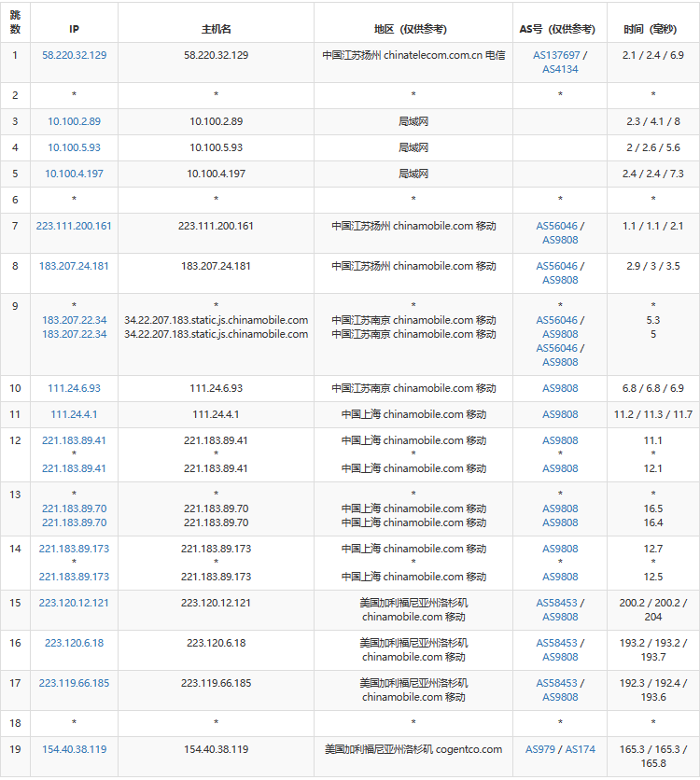Open the AS137697 link
700x780 pixels.
point(556,55)
